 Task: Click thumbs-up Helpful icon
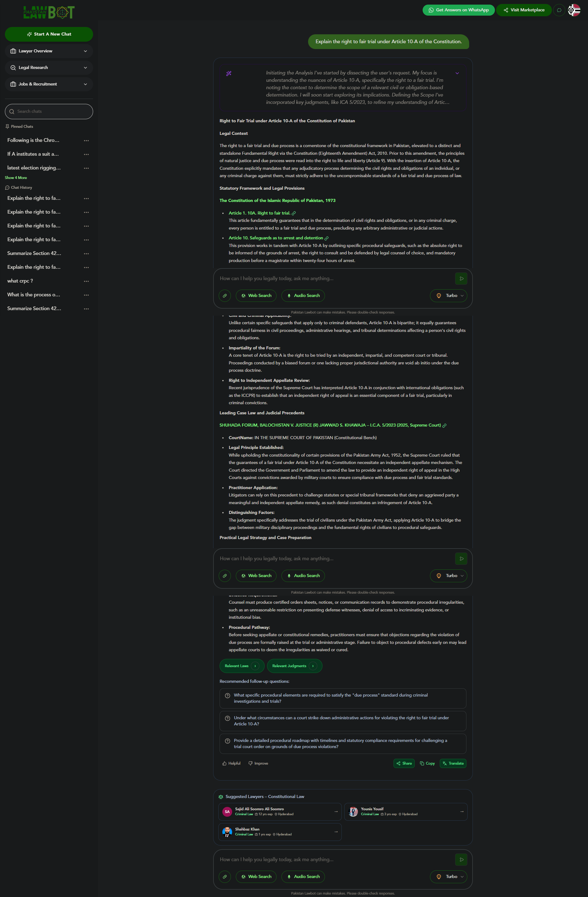point(224,764)
